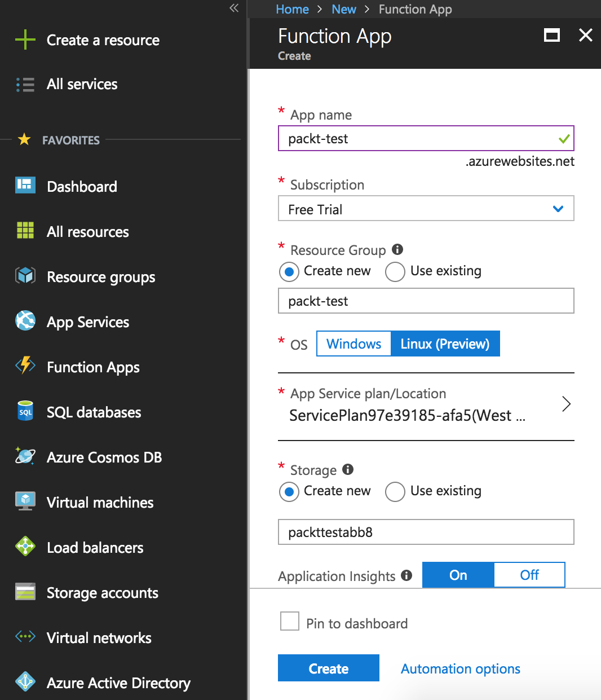Image resolution: width=601 pixels, height=700 pixels.
Task: Select Use existing for Resource Group
Action: tap(395, 271)
